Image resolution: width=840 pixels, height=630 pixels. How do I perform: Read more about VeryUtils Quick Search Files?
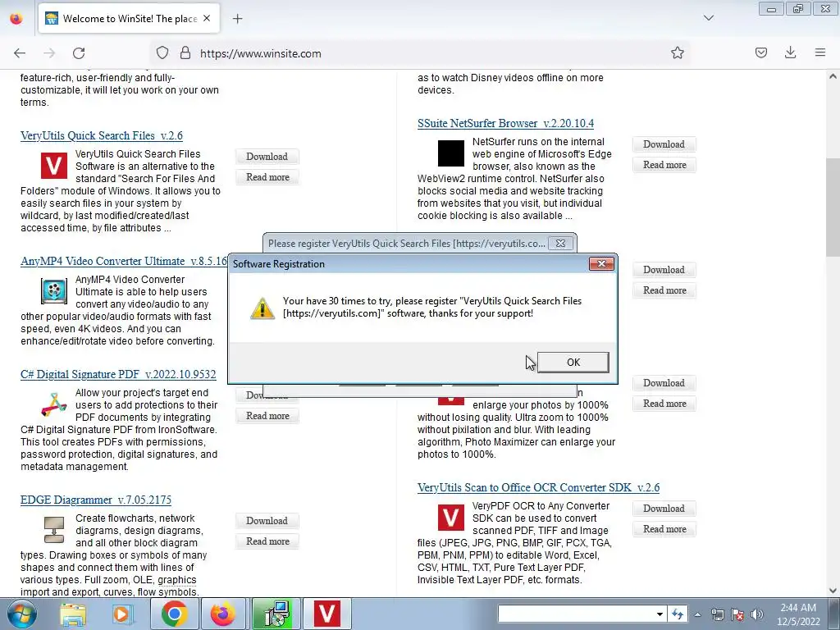click(x=267, y=177)
